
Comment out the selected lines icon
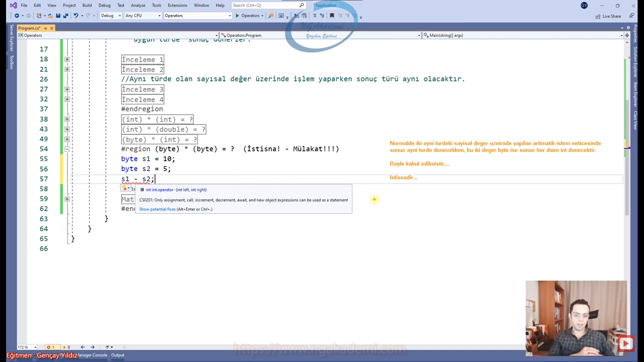coord(314,15)
